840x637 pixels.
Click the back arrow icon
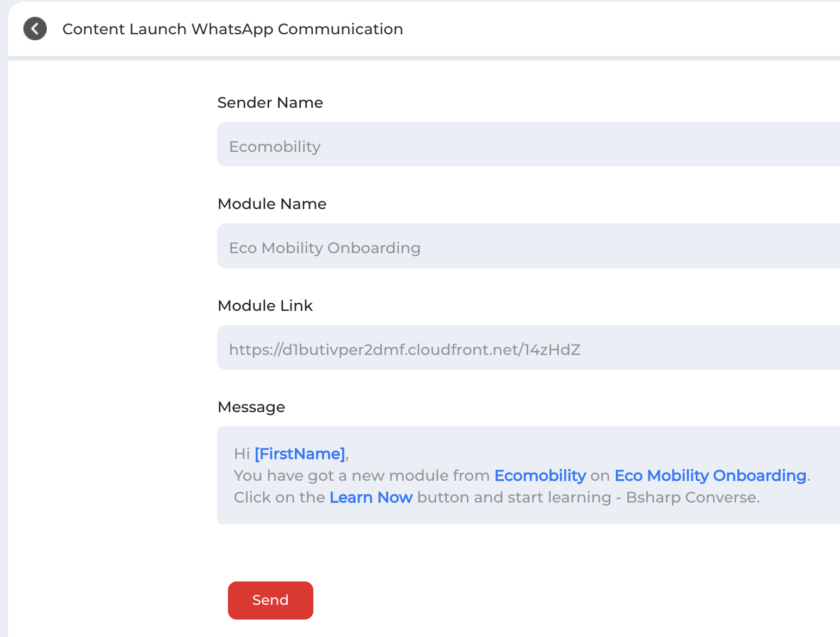coord(35,29)
